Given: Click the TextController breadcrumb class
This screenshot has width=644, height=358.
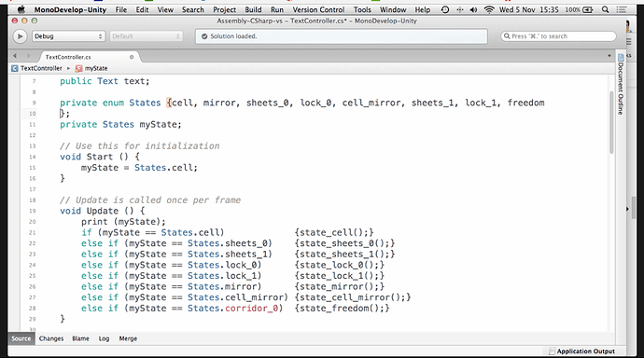Looking at the screenshot, I should click(41, 68).
